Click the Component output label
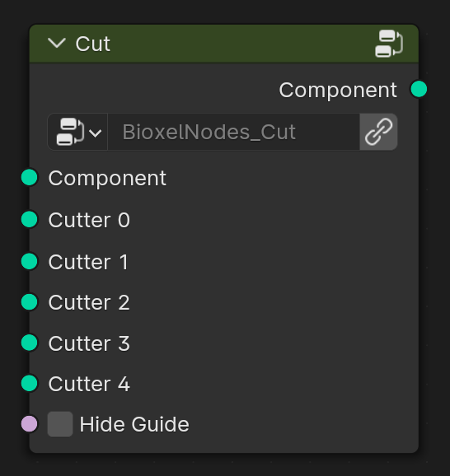The width and height of the screenshot is (450, 476). click(338, 90)
